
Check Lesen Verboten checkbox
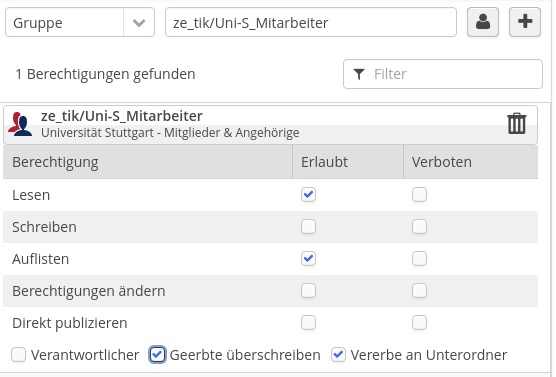click(419, 194)
